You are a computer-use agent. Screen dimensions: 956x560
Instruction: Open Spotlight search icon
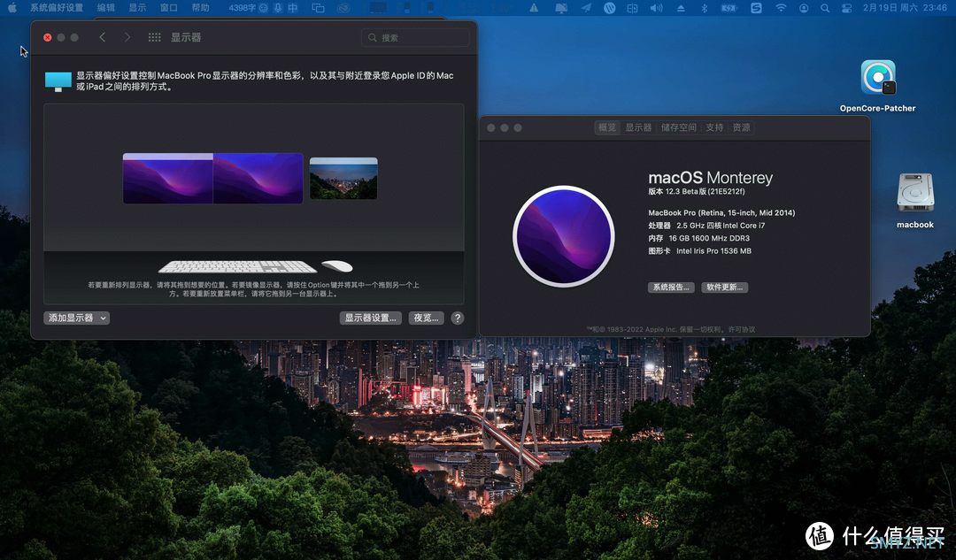point(825,8)
